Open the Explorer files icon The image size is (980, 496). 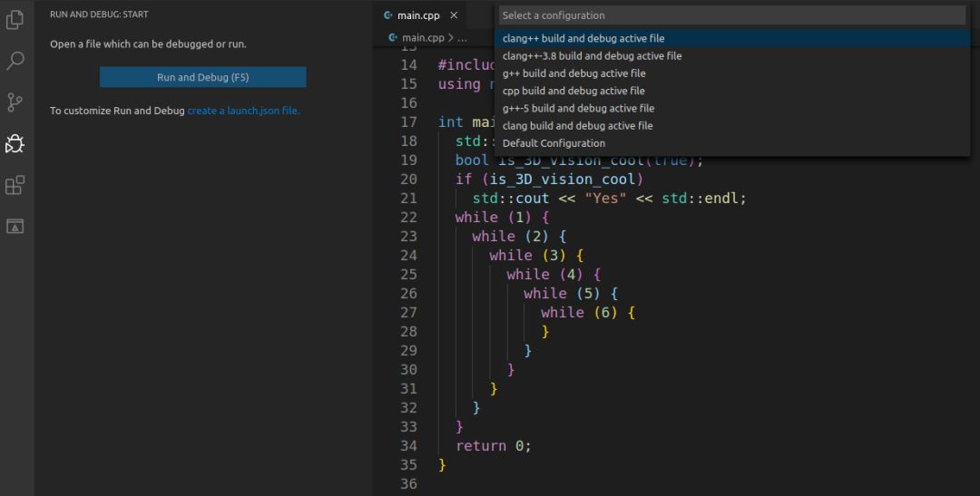click(15, 20)
